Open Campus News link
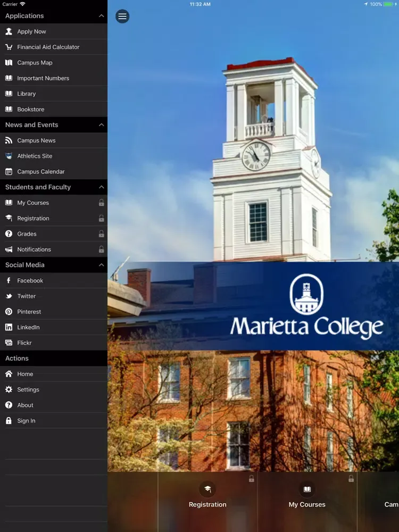 [54, 140]
